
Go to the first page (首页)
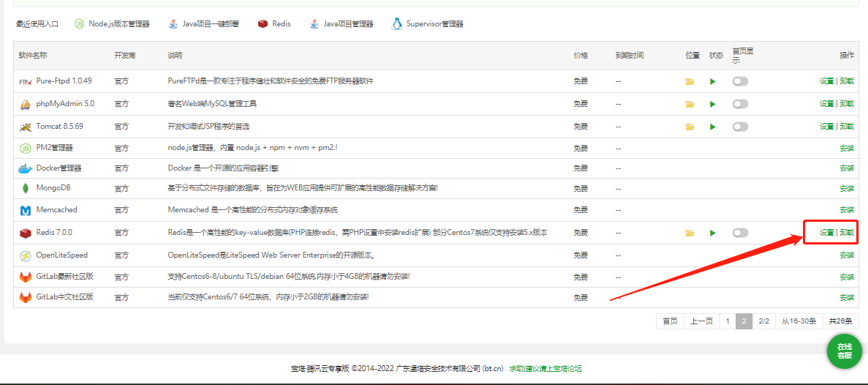tap(670, 321)
